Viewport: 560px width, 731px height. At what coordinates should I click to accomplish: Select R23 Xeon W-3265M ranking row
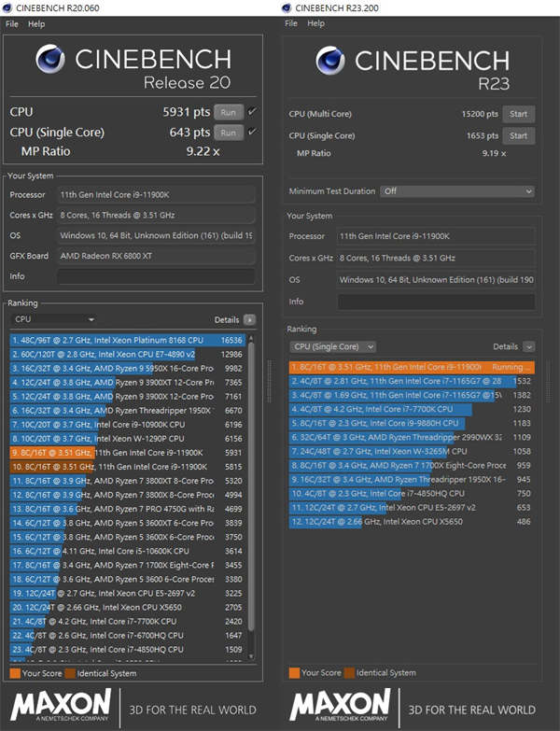point(412,451)
